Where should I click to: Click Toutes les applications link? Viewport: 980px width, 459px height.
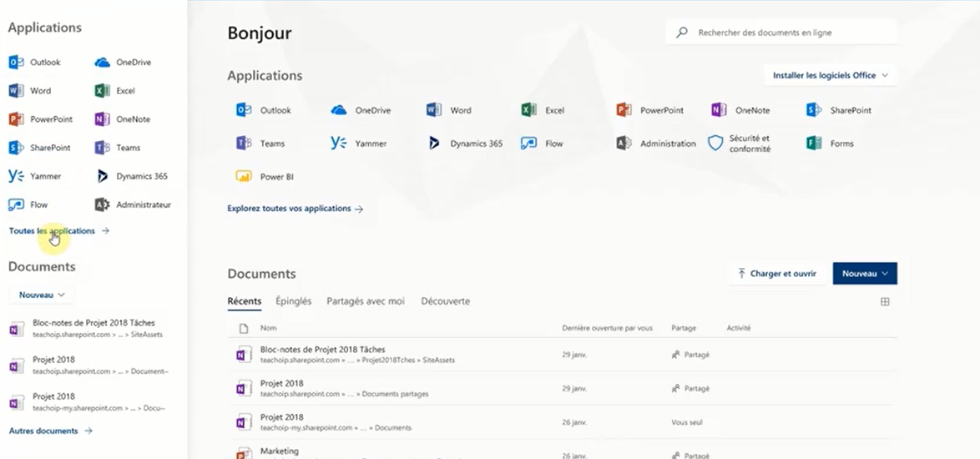coord(58,231)
